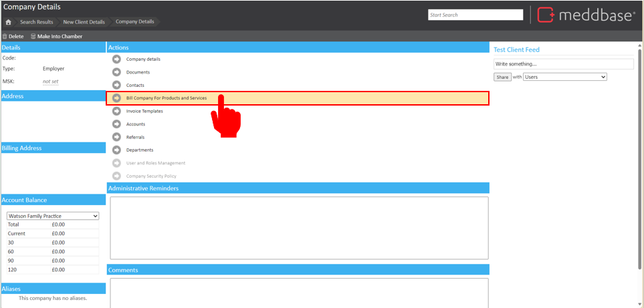The width and height of the screenshot is (644, 308).
Task: Click arrow icon beside Invoice Templates
Action: [x=116, y=111]
